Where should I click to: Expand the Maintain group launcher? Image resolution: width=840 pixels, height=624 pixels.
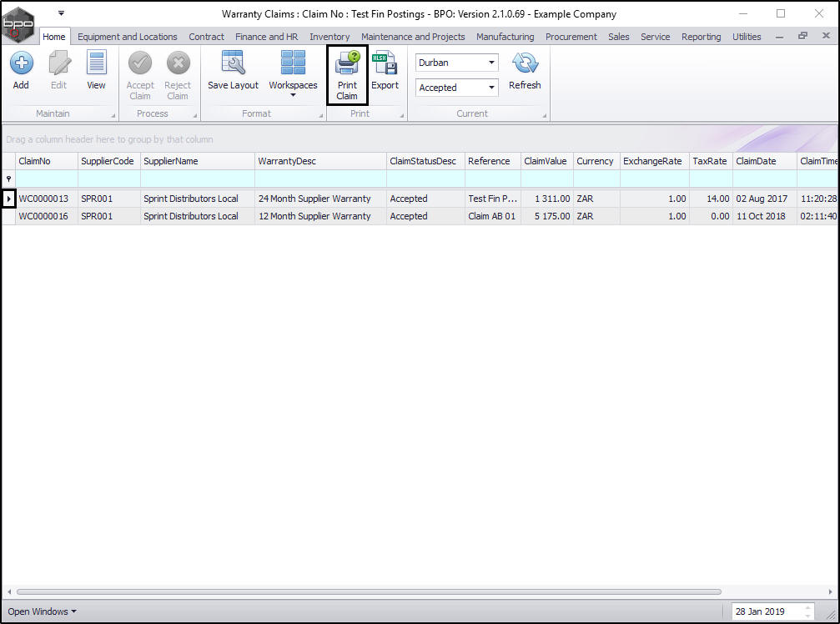point(113,116)
